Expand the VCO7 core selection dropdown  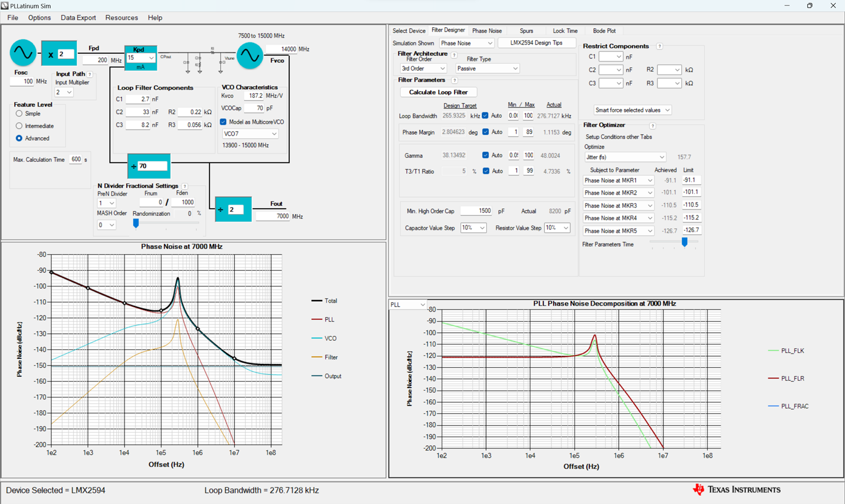[250, 134]
